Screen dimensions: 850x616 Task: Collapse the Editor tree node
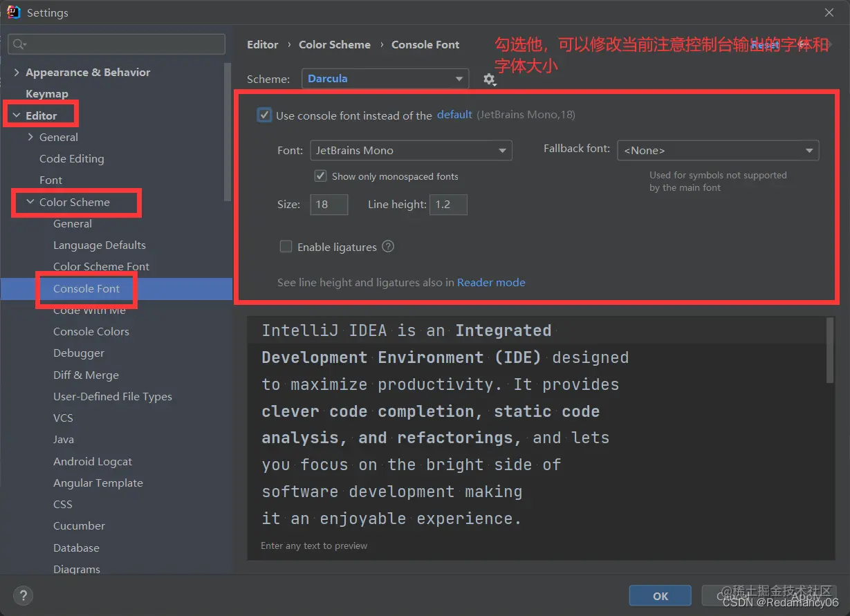coord(17,115)
